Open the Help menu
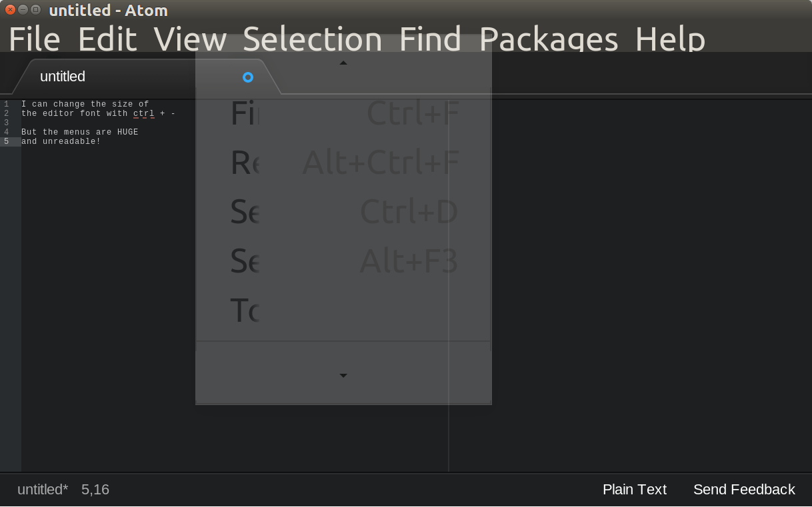This screenshot has width=812, height=507. (669, 39)
